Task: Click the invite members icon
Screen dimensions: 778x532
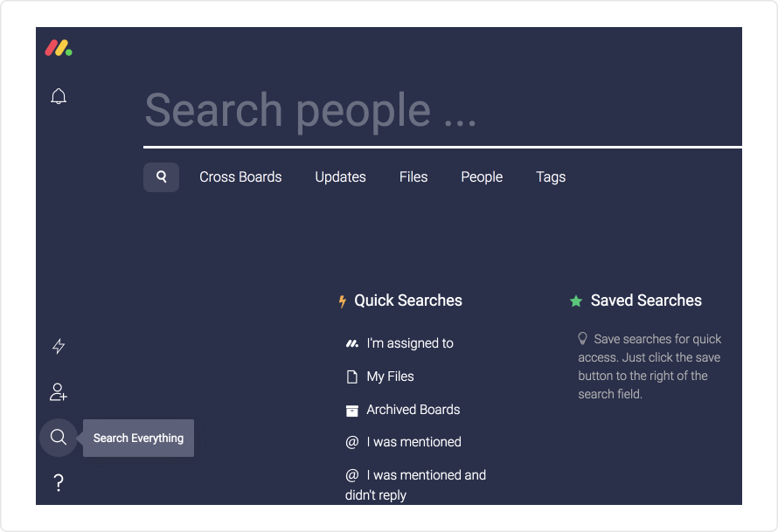Action: [59, 391]
